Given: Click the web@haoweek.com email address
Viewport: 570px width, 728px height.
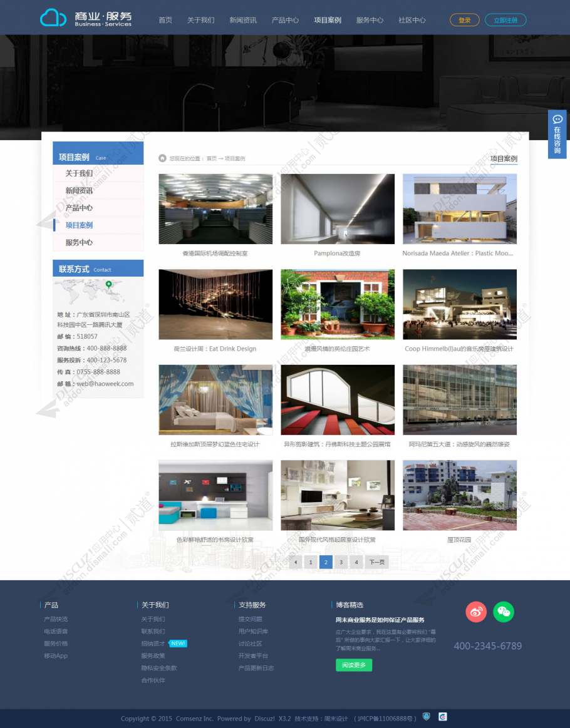Looking at the screenshot, I should coord(105,384).
